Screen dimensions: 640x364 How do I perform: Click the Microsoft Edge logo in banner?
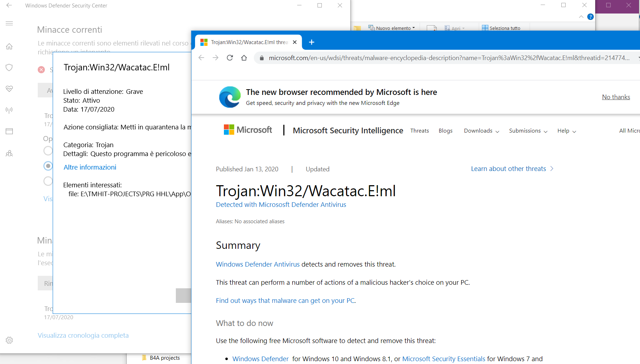[x=230, y=97]
